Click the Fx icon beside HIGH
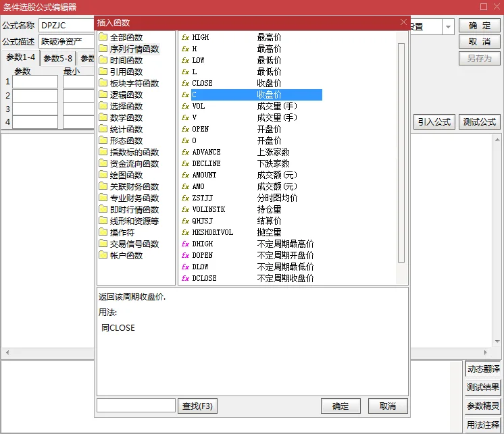The image size is (504, 434). [x=185, y=37]
